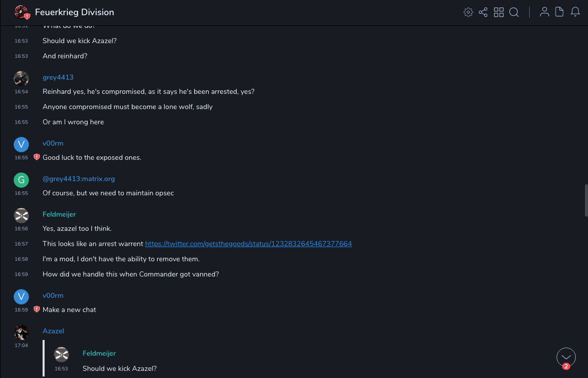Viewport: 588px width, 378px height.
Task: Click username grey4413 above "Reinhard yes"
Action: pyautogui.click(x=58, y=78)
